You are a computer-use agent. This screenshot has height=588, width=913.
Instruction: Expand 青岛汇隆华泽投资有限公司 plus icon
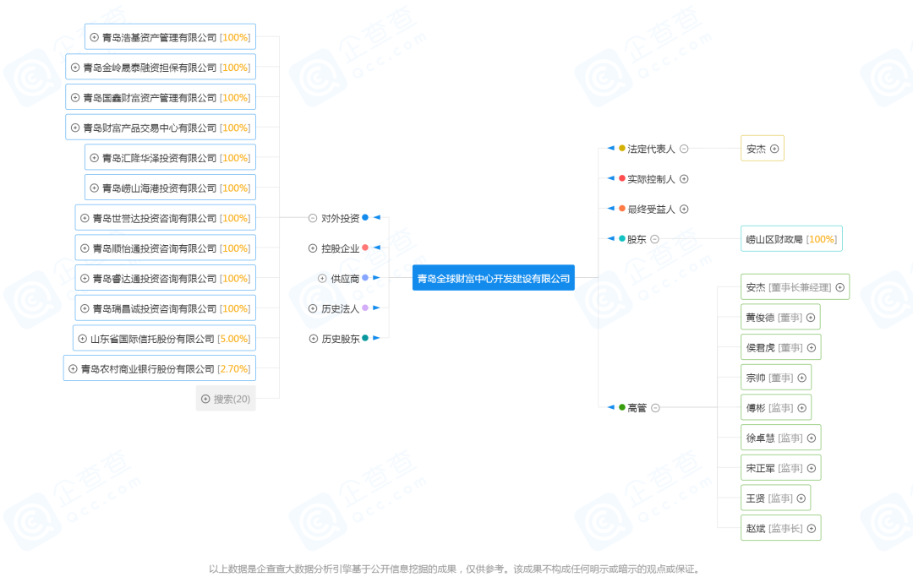(94, 158)
